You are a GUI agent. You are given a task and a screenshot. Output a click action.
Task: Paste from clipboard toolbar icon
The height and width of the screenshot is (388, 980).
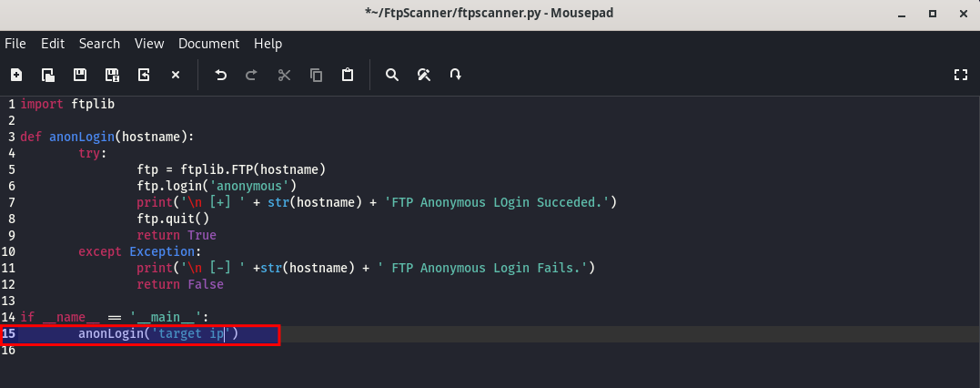pyautogui.click(x=348, y=75)
